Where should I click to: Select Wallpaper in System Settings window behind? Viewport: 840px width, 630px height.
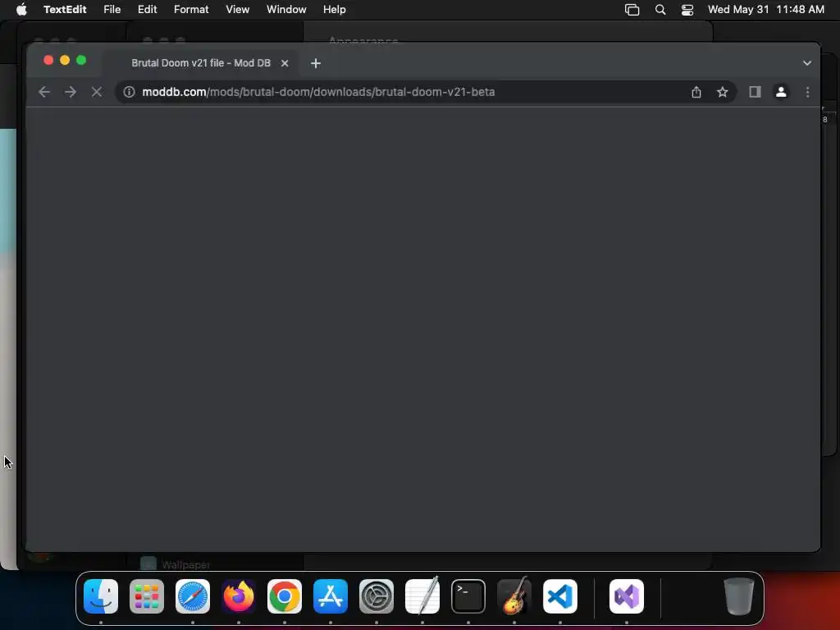[x=177, y=564]
